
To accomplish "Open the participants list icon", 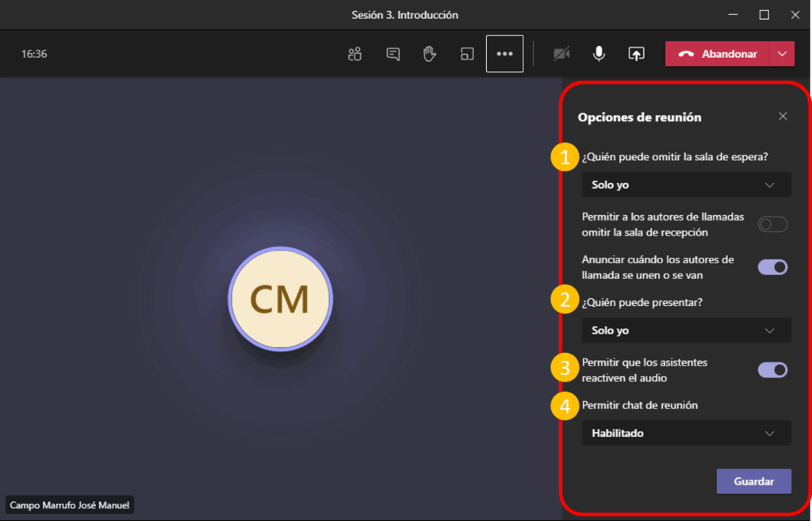I will 354,54.
